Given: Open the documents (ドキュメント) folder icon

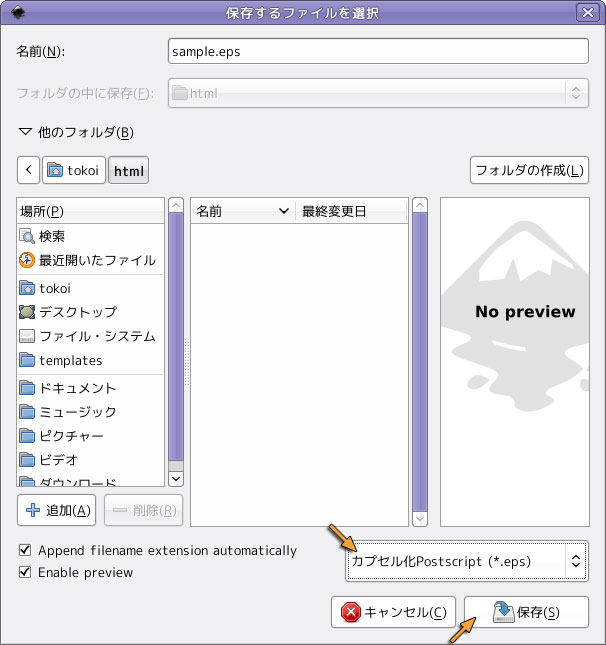Looking at the screenshot, I should pos(27,388).
